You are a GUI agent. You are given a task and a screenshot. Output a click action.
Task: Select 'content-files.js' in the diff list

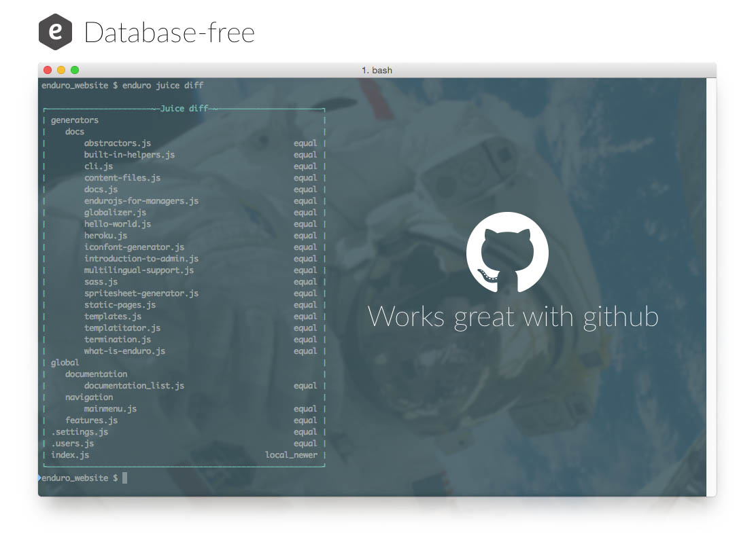(122, 178)
